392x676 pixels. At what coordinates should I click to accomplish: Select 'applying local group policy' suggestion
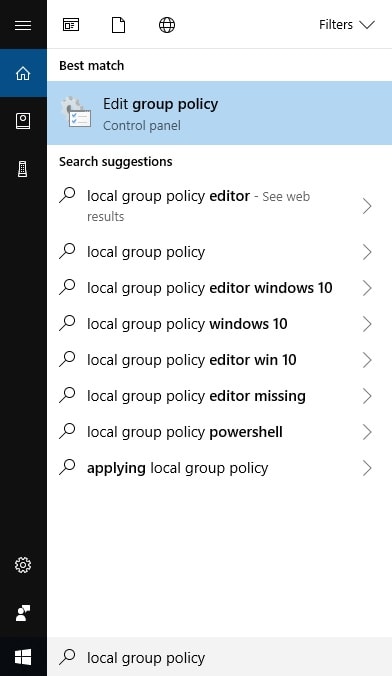click(220, 468)
